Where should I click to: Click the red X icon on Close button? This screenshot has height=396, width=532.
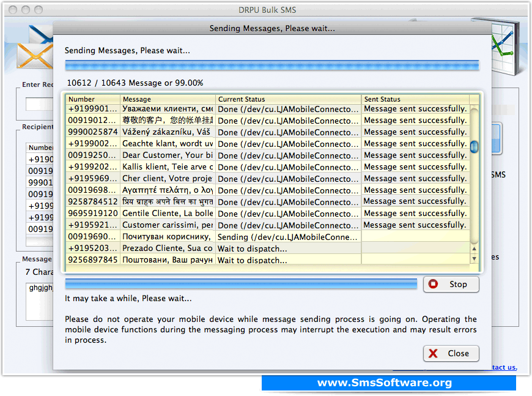433,353
